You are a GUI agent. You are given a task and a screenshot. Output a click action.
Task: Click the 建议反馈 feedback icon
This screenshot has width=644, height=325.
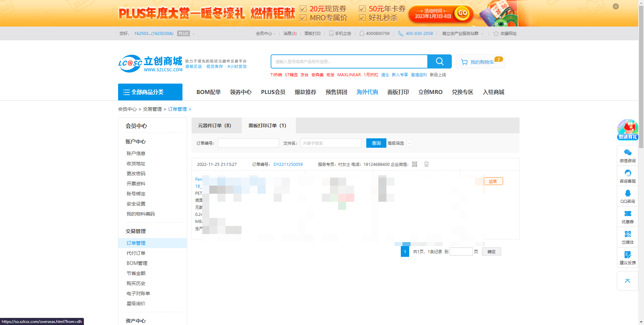pos(628,258)
